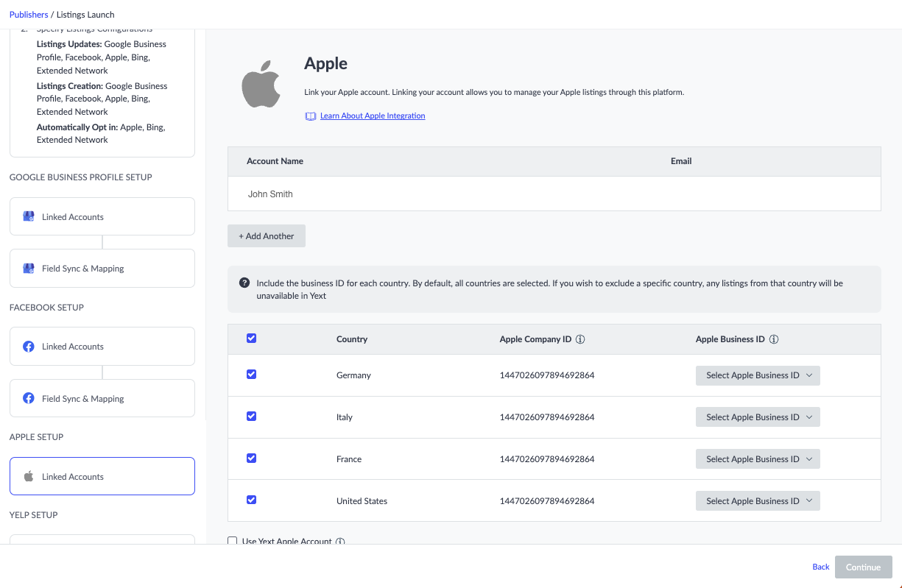The image size is (902, 588).
Task: Click Google icon in Linked Accounts sidebar card
Action: tap(29, 216)
